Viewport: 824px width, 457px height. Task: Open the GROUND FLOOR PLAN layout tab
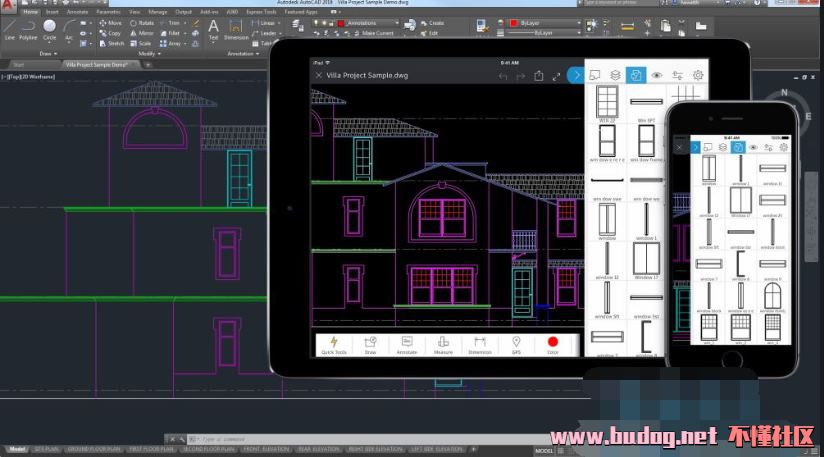pyautogui.click(x=95, y=450)
